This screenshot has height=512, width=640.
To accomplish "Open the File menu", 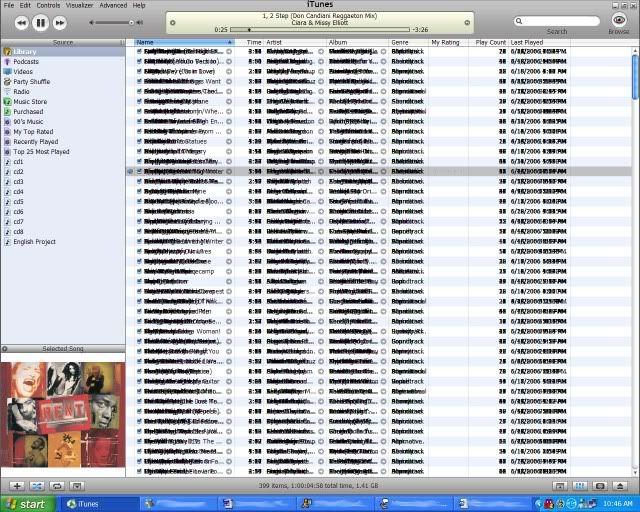I will [9, 5].
